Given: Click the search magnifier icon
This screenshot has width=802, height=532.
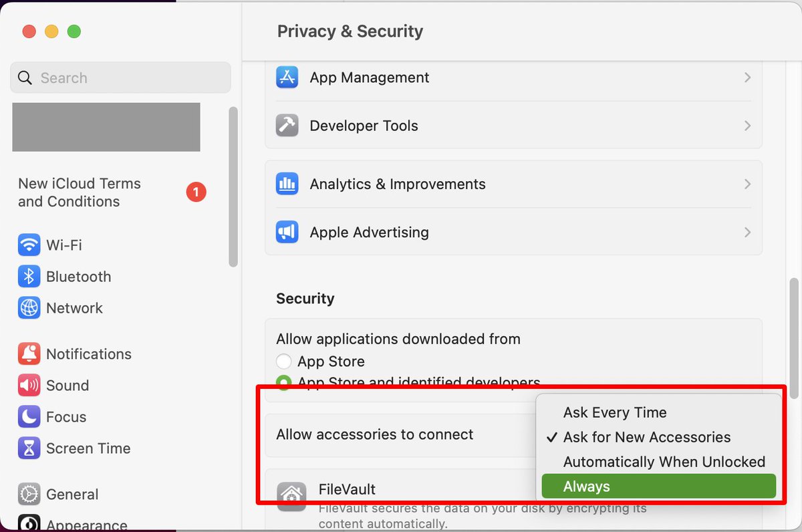Looking at the screenshot, I should 25,78.
